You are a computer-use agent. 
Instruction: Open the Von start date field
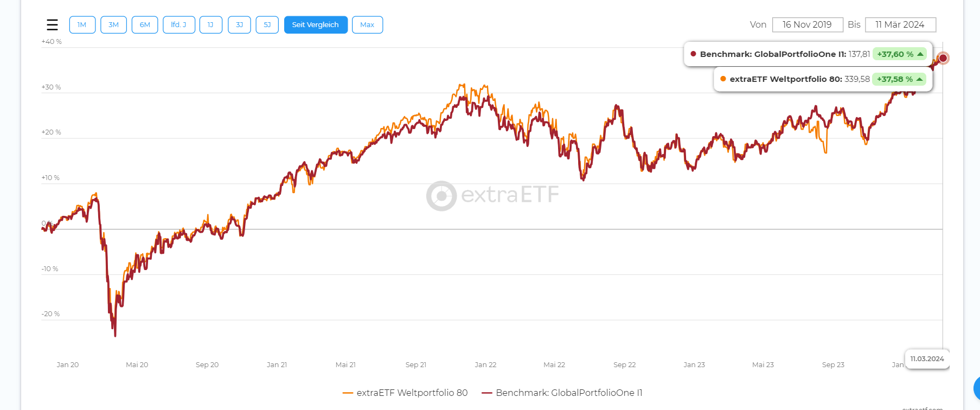pyautogui.click(x=807, y=25)
